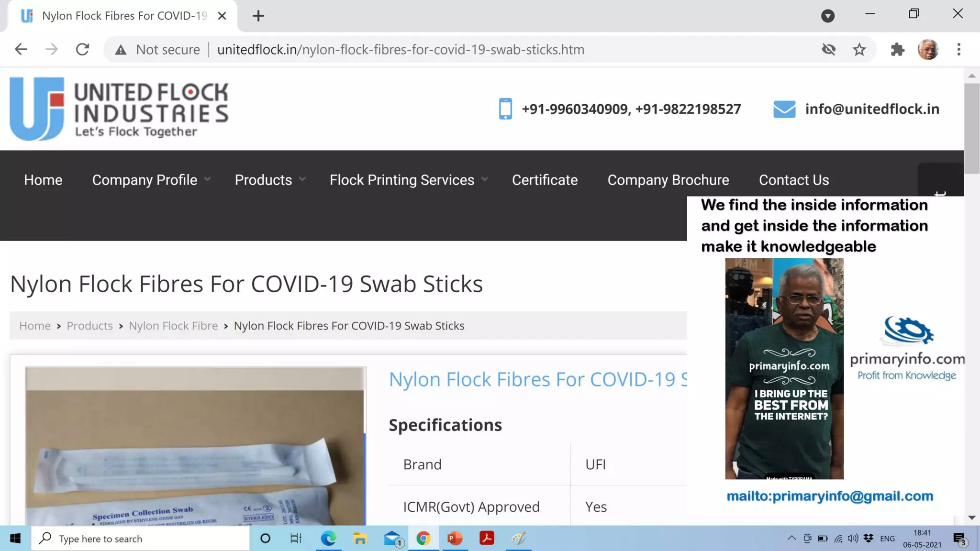Click the user profile avatar icon
The width and height of the screenshot is (980, 551).
pyautogui.click(x=928, y=49)
